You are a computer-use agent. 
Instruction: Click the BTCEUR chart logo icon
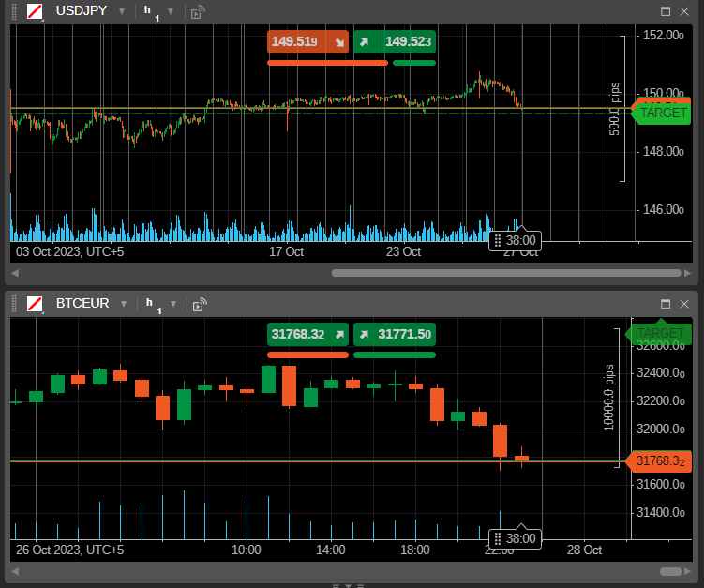coord(35,303)
